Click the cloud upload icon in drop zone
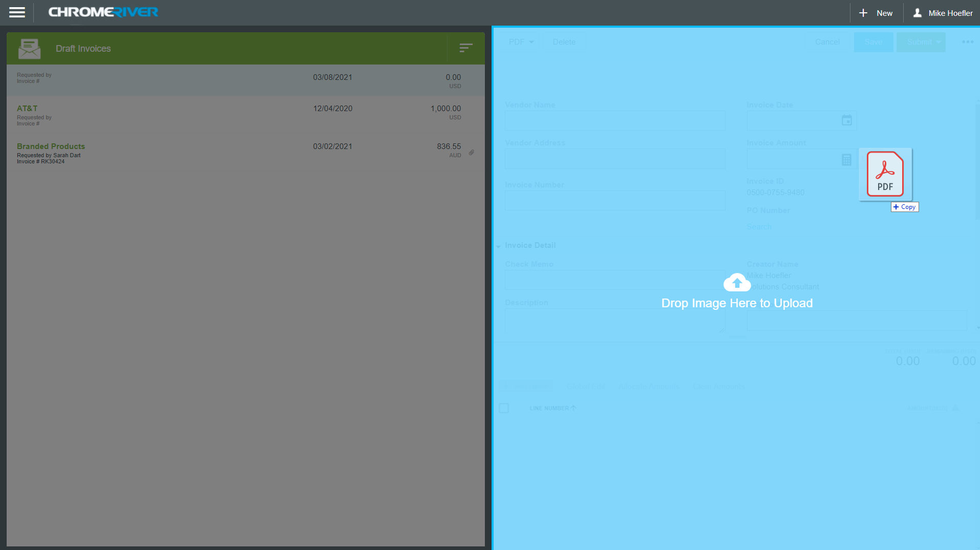The image size is (980, 550). pos(736,282)
